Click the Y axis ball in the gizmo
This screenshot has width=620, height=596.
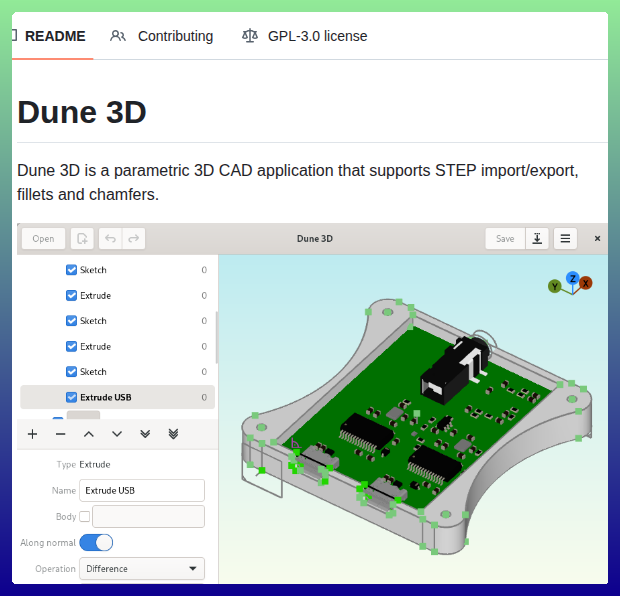click(x=555, y=286)
